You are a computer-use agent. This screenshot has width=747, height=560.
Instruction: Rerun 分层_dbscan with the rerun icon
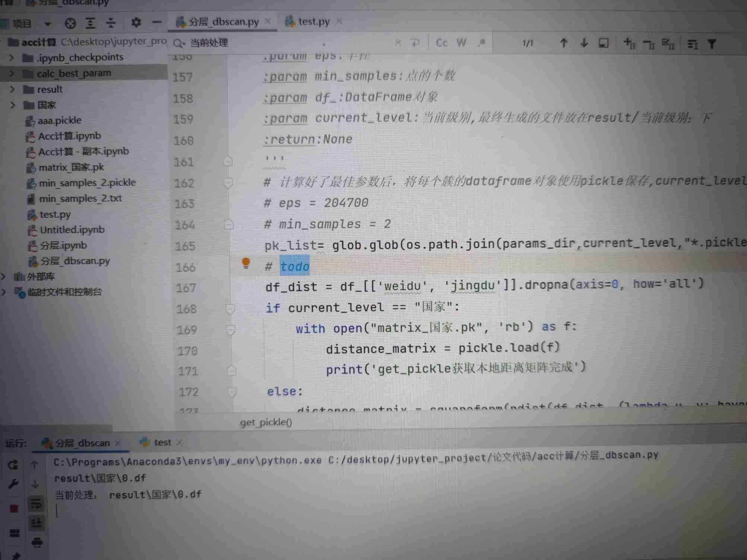(x=13, y=465)
